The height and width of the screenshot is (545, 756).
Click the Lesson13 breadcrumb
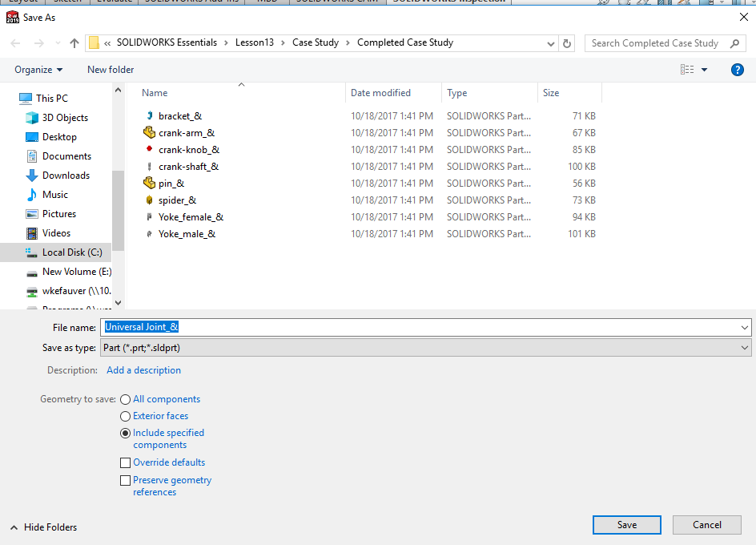point(255,42)
